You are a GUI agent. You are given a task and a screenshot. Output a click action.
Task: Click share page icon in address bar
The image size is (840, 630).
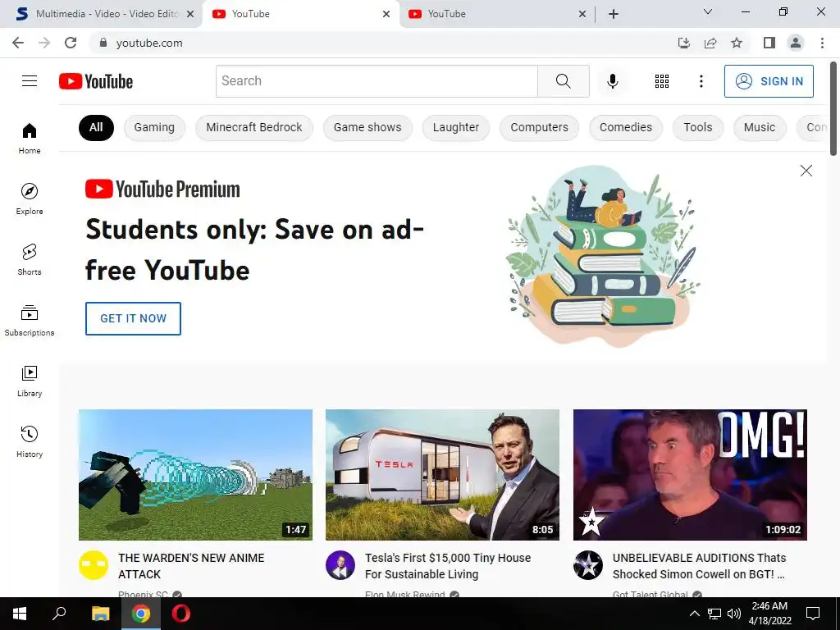710,43
